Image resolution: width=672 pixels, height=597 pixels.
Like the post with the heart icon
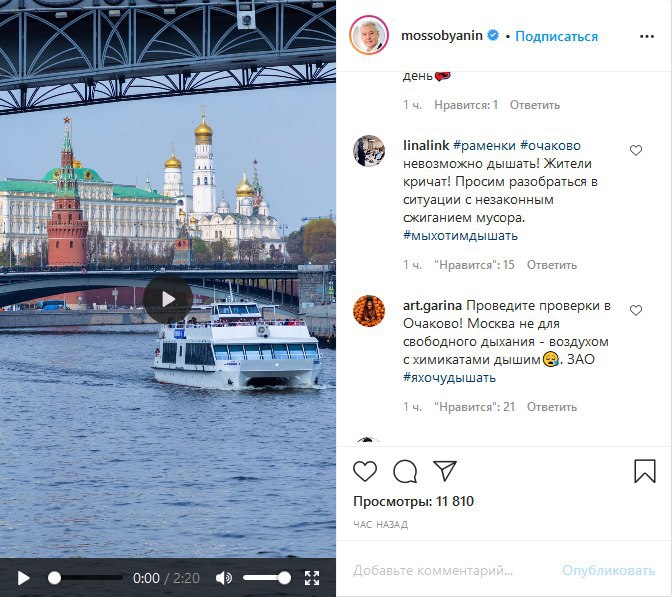tap(365, 471)
